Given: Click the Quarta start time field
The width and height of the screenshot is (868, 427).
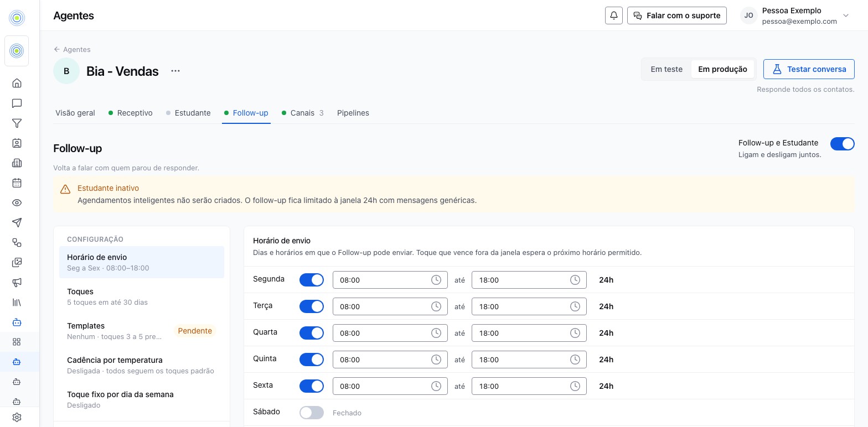Looking at the screenshot, I should click(390, 333).
